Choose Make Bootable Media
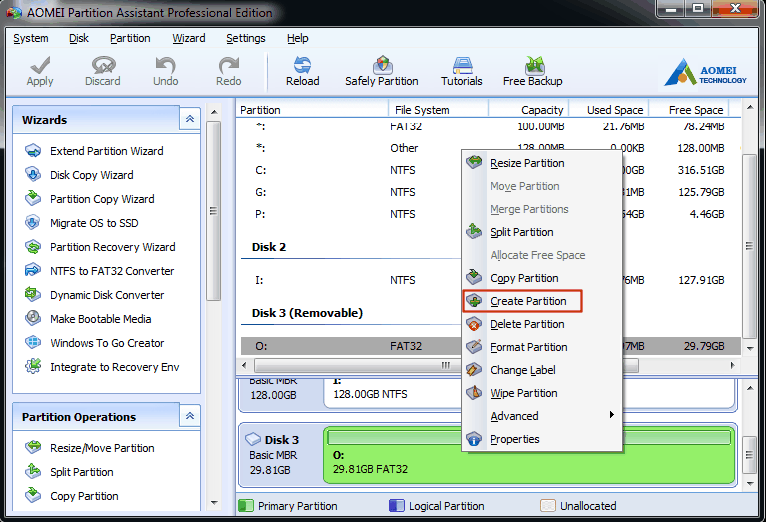This screenshot has width=766, height=522. [x=101, y=319]
